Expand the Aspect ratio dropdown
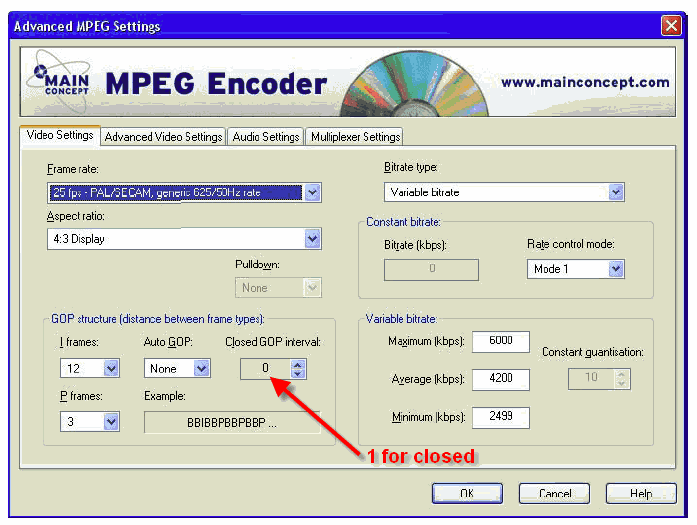This screenshot has height=525, width=697. pos(312,239)
